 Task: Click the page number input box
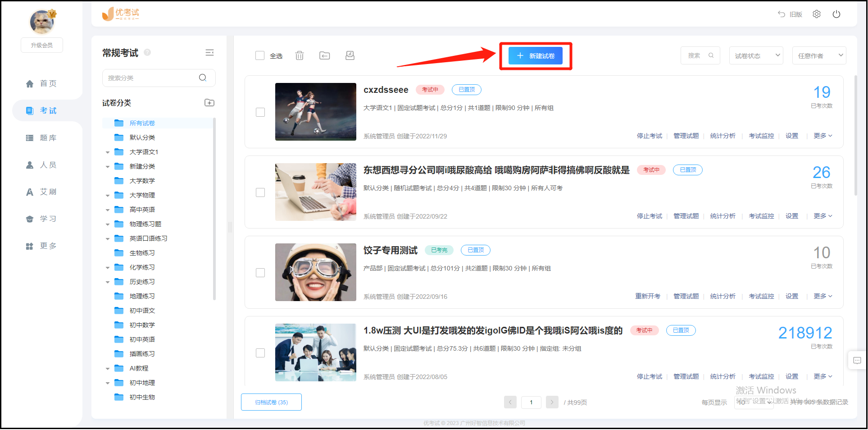(531, 402)
